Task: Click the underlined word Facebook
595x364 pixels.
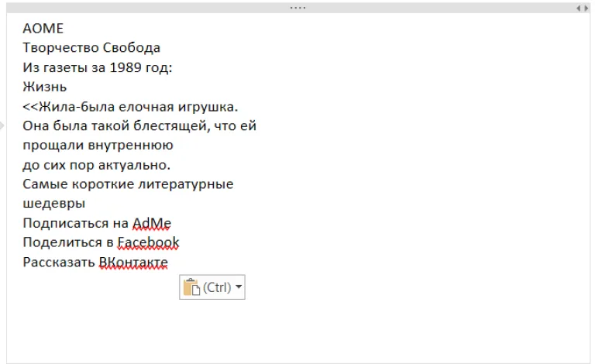Action: pyautogui.click(x=148, y=242)
